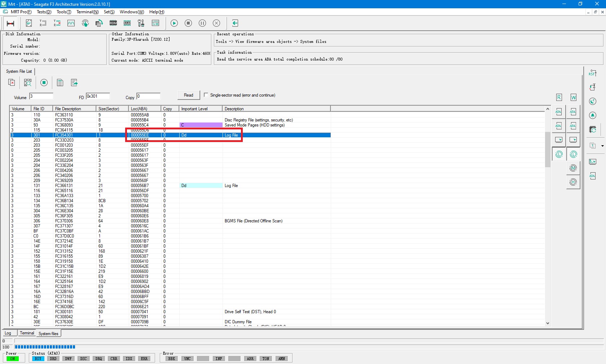Click the green R read icon

pos(559,97)
